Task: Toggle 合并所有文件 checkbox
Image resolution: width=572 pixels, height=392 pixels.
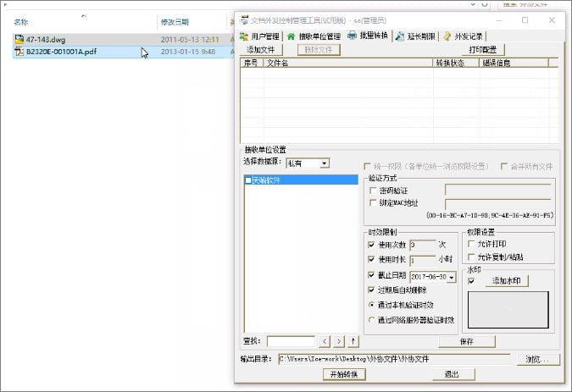Action: [503, 167]
